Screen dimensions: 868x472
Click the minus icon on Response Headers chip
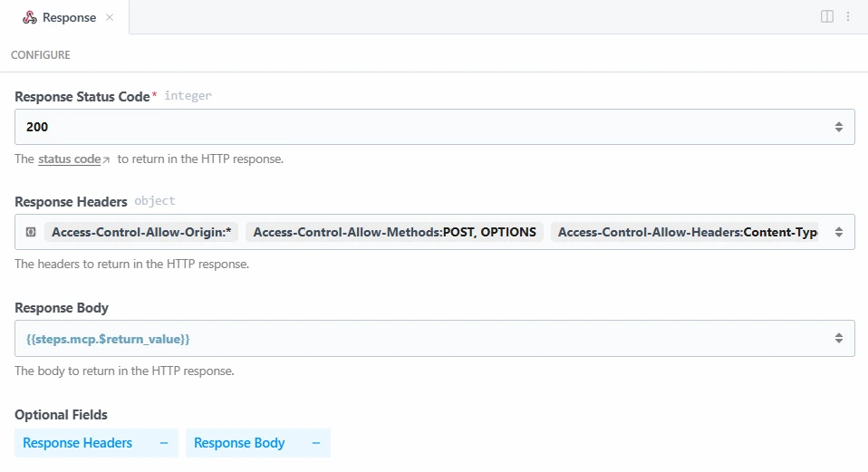(x=164, y=443)
